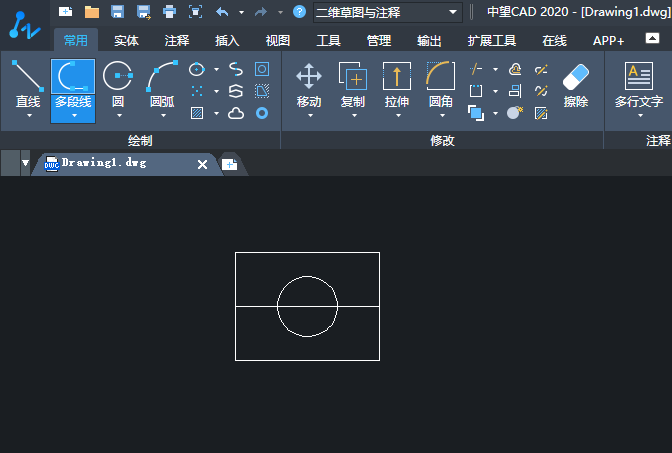
Task: Select the donut ring tool
Action: click(x=262, y=113)
